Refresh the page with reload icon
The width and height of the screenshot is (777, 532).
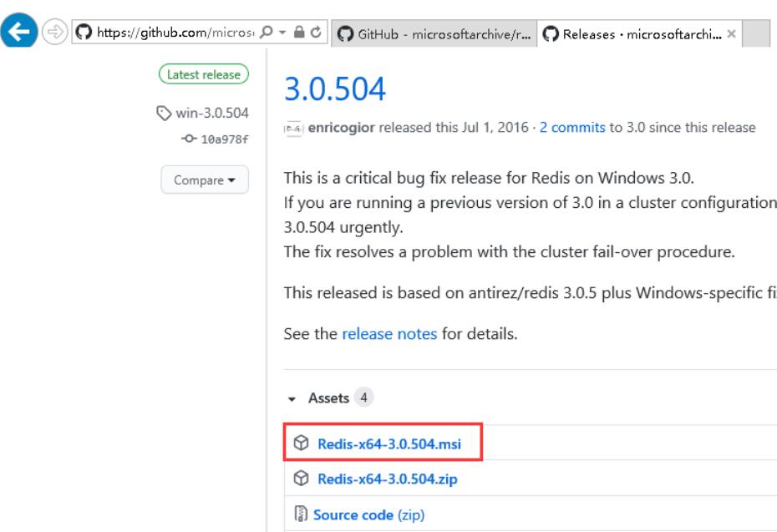pos(316,33)
